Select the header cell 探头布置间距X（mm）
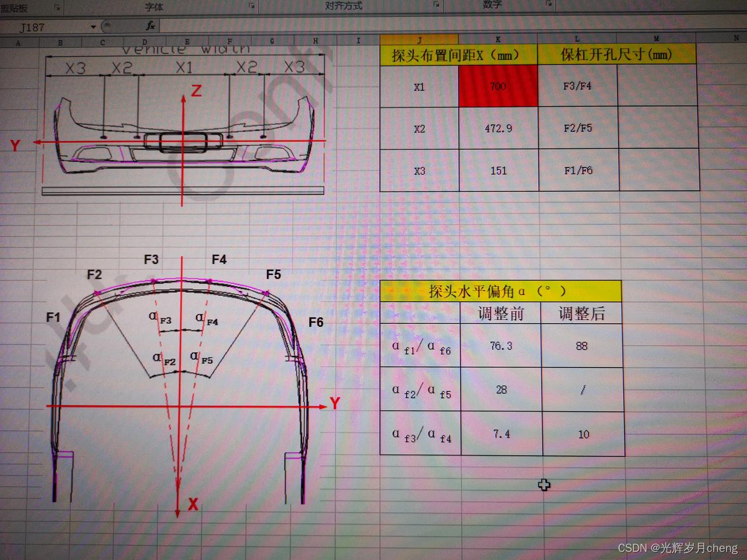Viewport: 747px width, 560px height. click(x=458, y=55)
